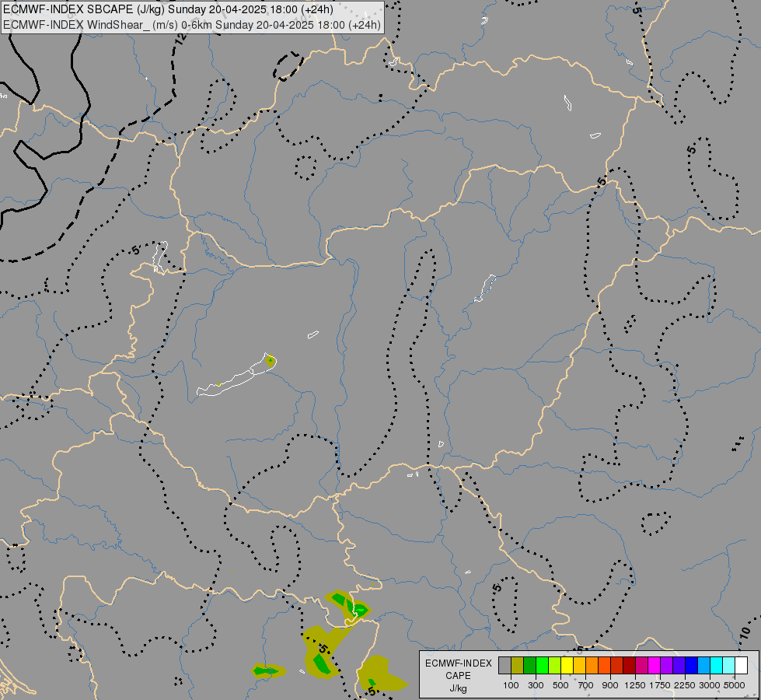
Task: Select the red-orange swatch before 900
Action: pos(604,666)
